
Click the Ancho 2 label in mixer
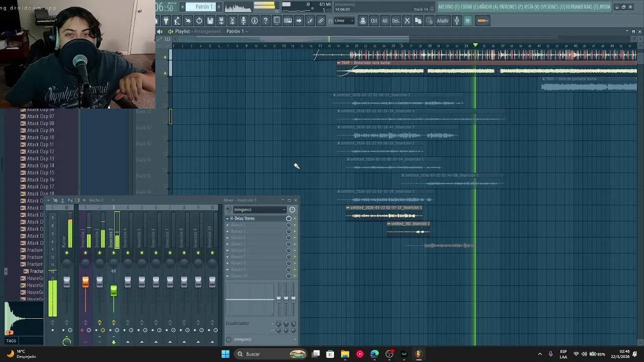click(x=96, y=200)
